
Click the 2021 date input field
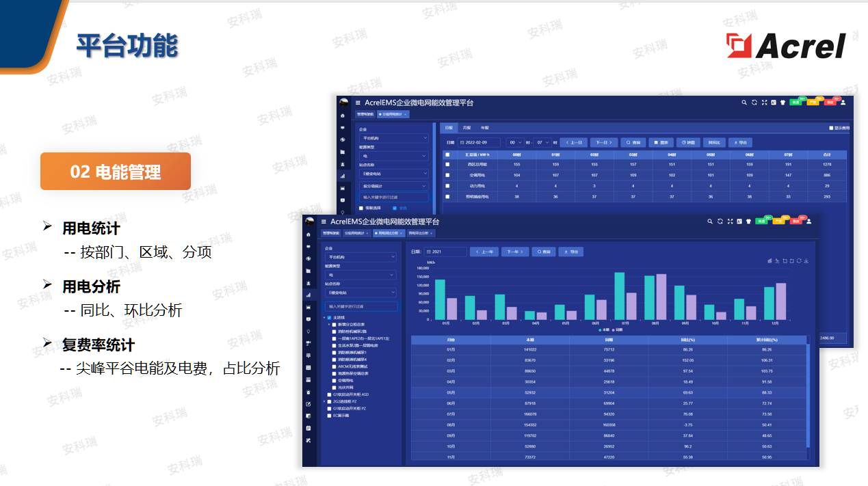445,252
